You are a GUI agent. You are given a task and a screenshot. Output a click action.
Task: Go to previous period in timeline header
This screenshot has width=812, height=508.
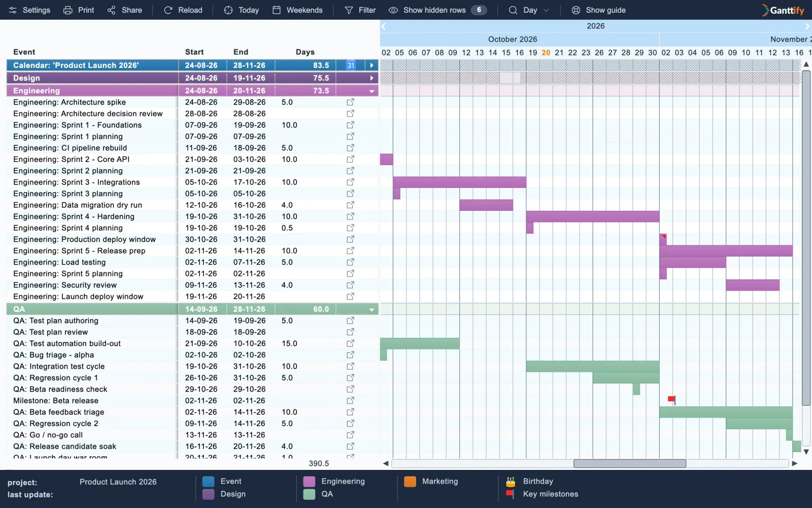click(x=384, y=26)
